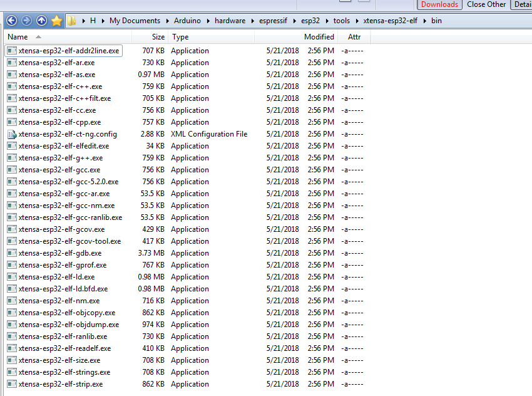The width and height of the screenshot is (532, 396).
Task: Click 3.73 MB size of gdb.exe
Action: 151,253
